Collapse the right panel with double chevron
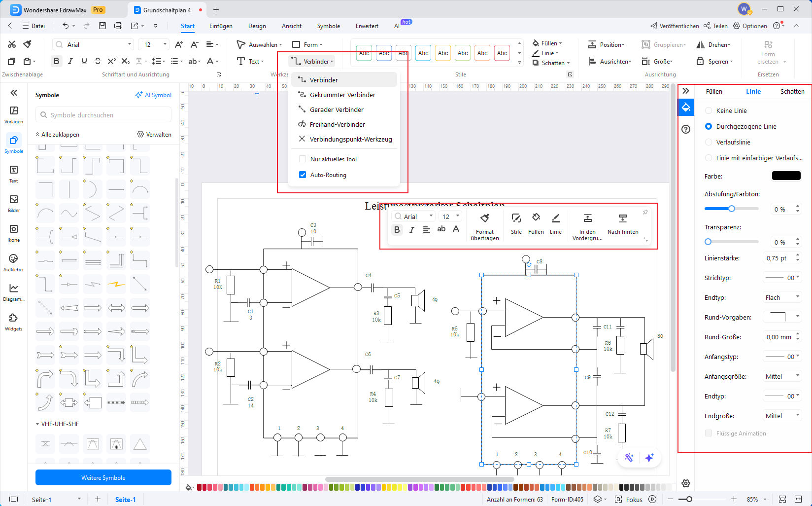 point(686,91)
